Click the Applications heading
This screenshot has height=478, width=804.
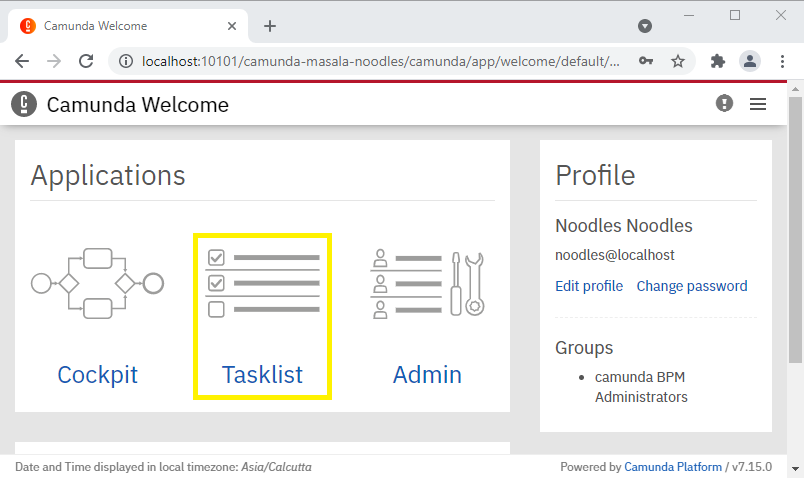(x=108, y=176)
